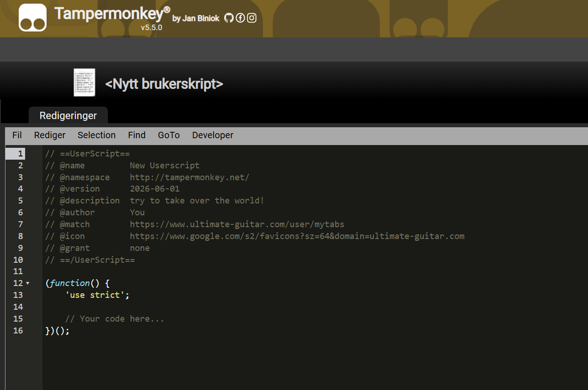Click the <Nytt brukerskript> script title

164,84
